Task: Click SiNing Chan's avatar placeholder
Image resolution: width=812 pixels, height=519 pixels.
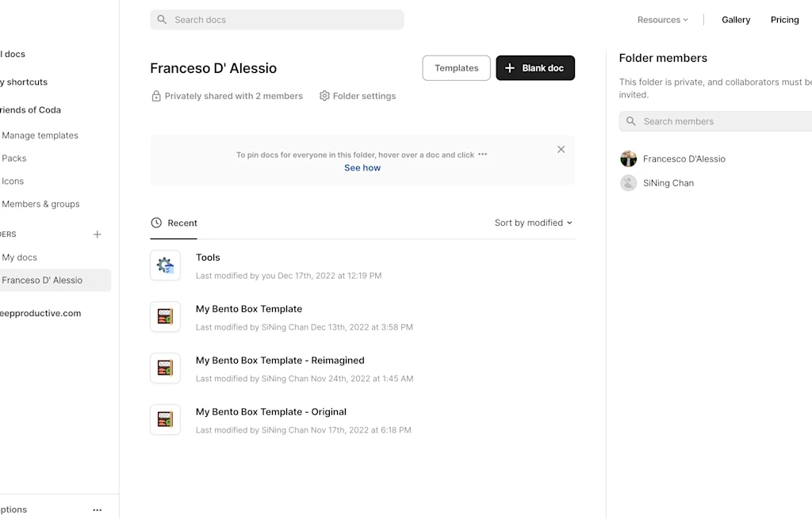Action: pyautogui.click(x=628, y=183)
